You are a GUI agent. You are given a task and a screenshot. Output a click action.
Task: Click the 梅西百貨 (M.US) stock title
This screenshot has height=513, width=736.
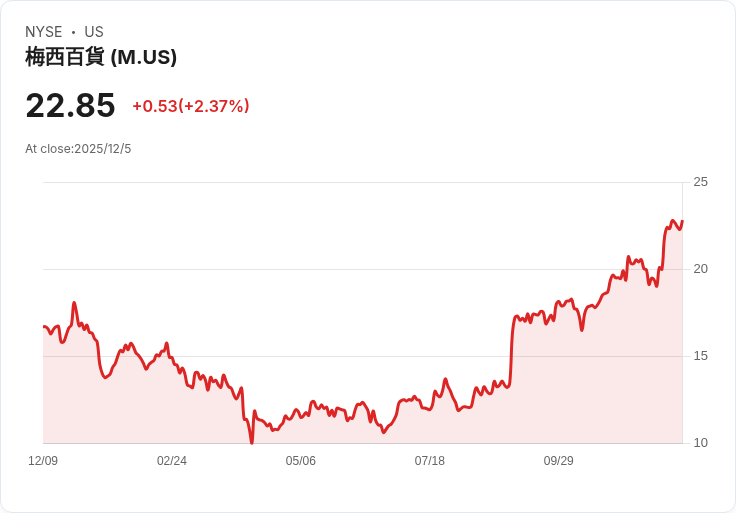pos(101,57)
